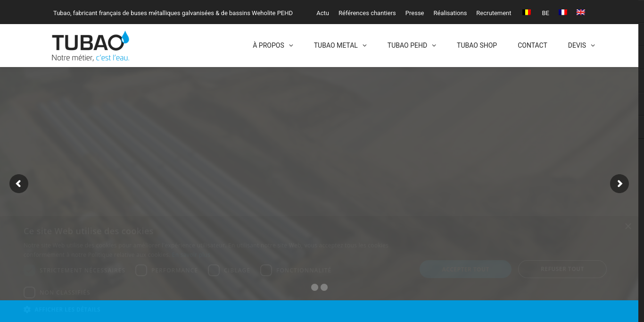This screenshot has width=644, height=322.
Task: Open the TUBAO SHOP menu item
Action: click(477, 45)
